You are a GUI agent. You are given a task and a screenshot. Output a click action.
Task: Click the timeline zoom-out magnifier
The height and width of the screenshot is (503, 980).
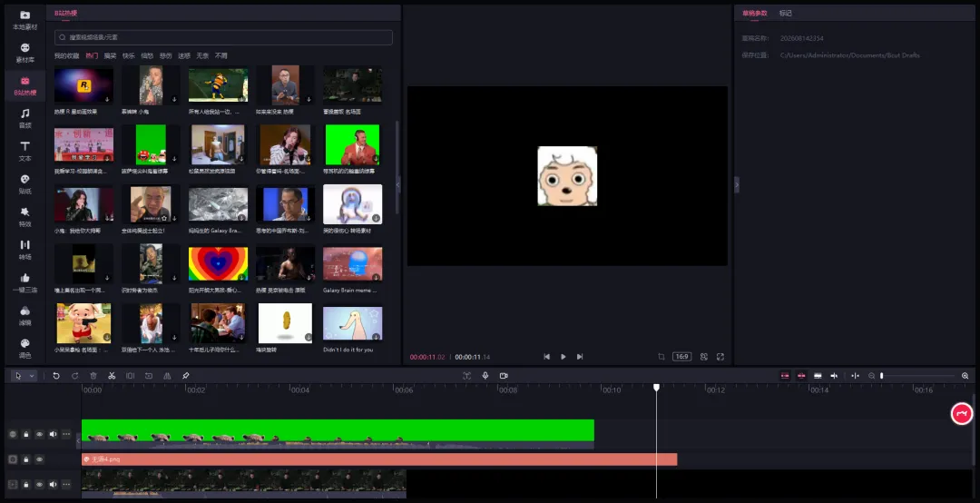tap(871, 375)
